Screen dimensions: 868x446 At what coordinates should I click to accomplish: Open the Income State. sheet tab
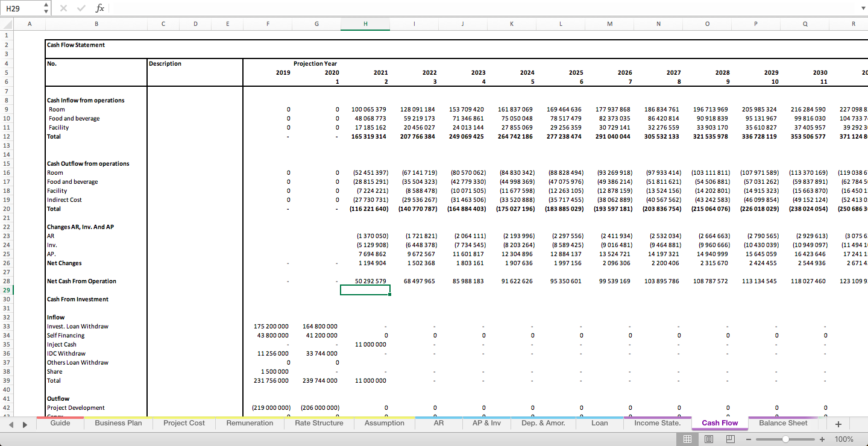pos(657,423)
